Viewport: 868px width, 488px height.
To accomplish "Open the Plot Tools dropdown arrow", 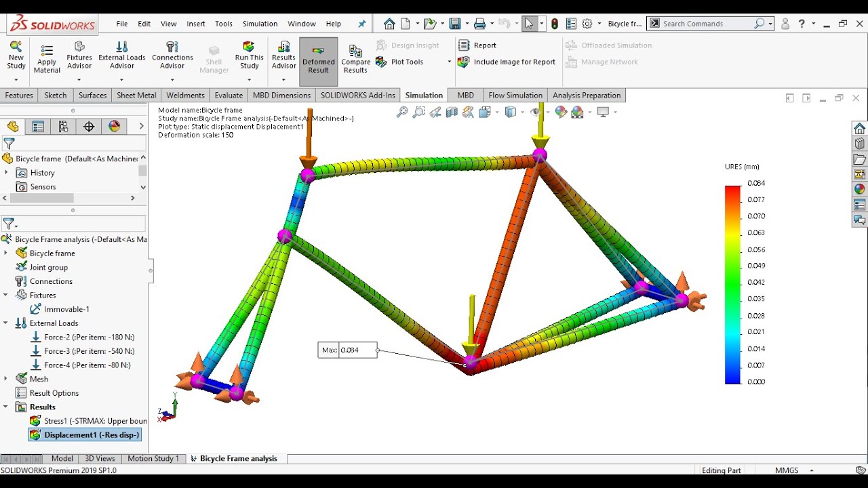I will point(449,62).
